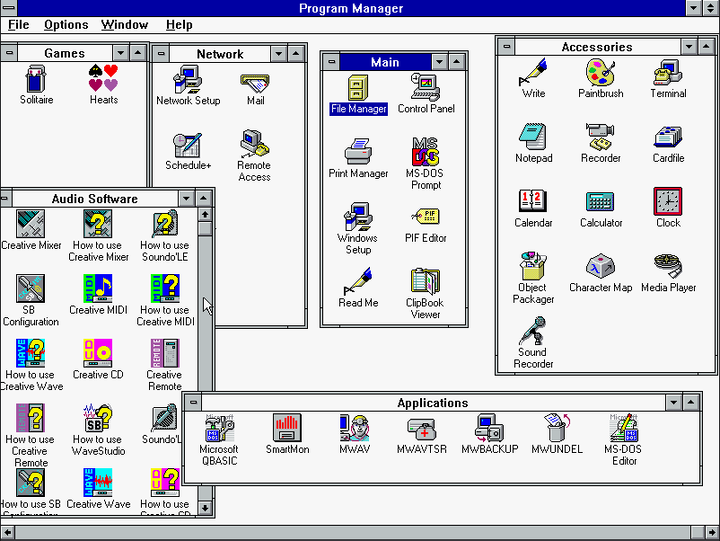Open Audio Software window control menu box
This screenshot has height=541, width=720.
pos(6,198)
